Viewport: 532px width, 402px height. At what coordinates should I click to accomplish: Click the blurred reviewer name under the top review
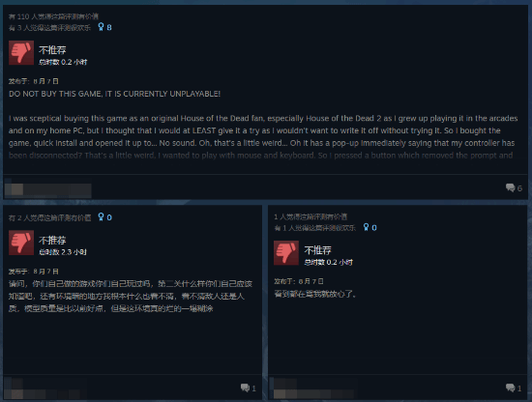[x=57, y=190]
